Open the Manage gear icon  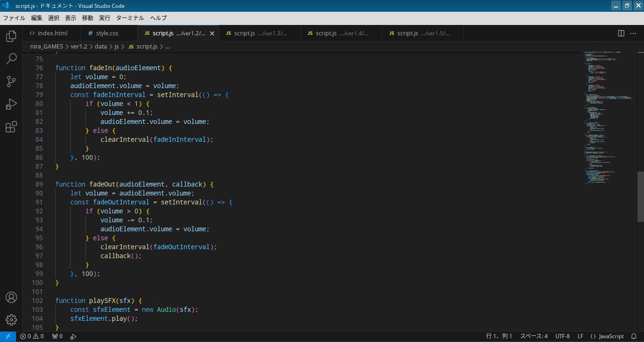(x=11, y=320)
